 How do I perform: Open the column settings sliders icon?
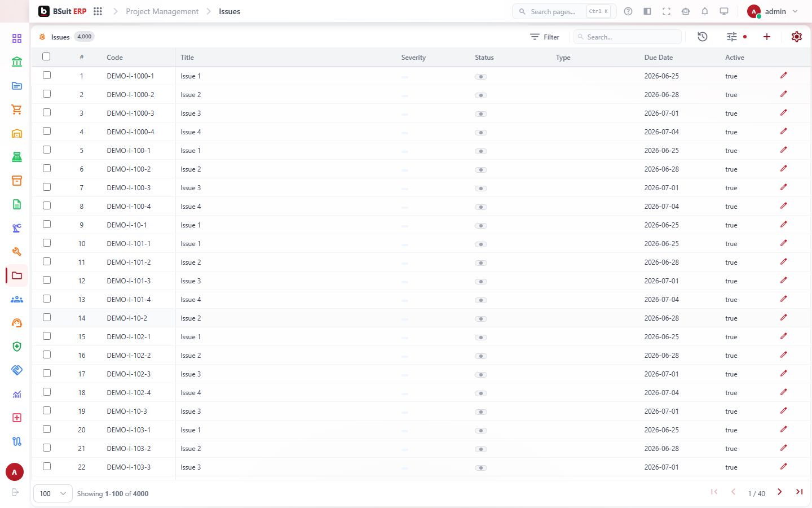(x=732, y=37)
